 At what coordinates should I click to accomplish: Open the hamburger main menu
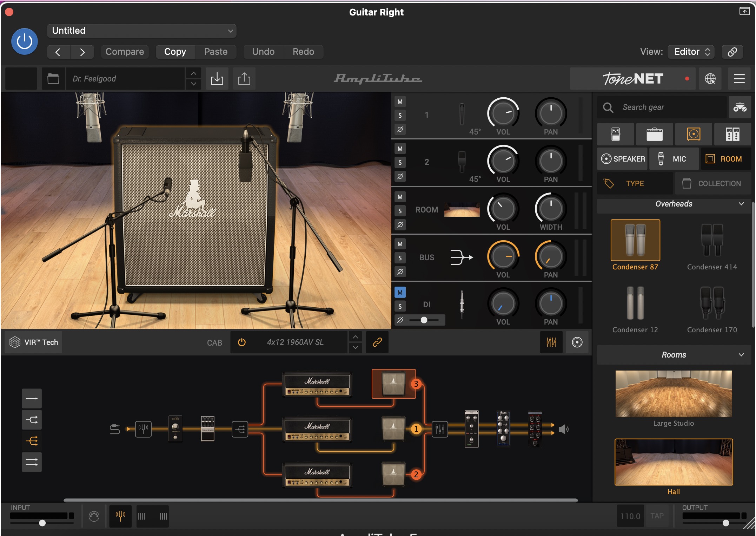click(x=739, y=79)
